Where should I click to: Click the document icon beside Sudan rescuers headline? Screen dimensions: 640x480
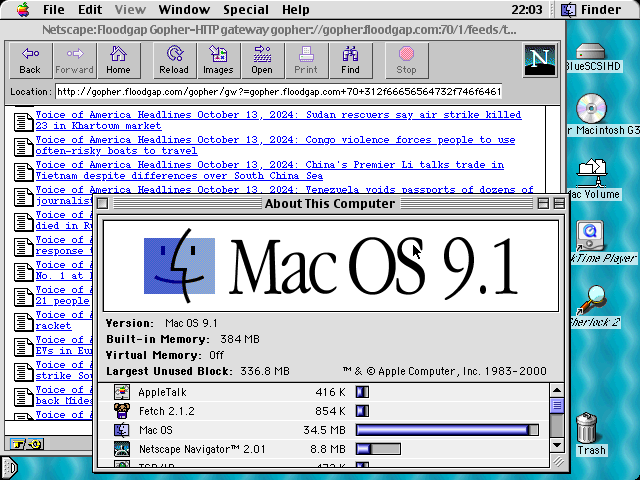(23, 121)
